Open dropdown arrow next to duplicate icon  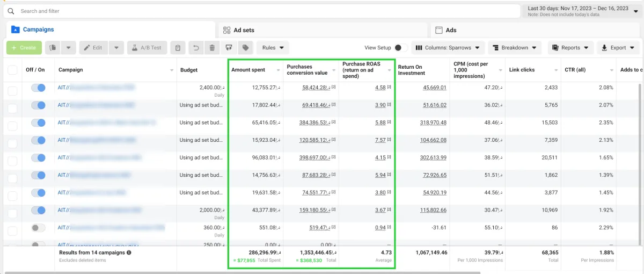tap(68, 48)
